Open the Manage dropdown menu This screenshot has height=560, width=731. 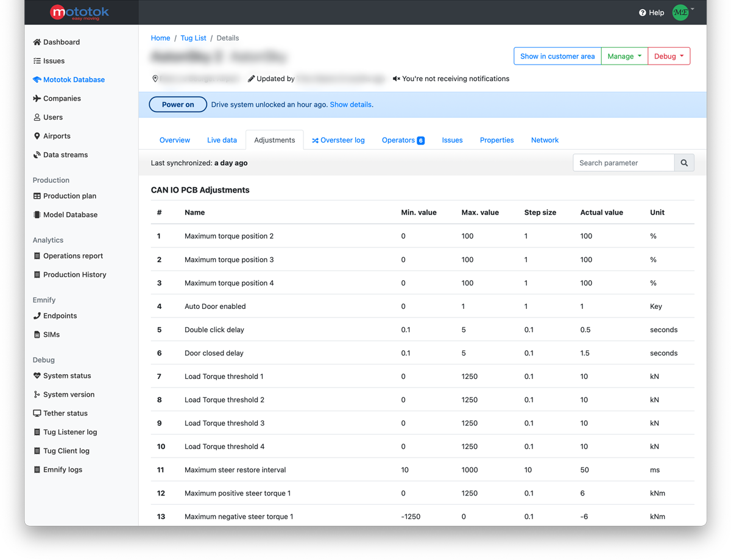tap(624, 56)
